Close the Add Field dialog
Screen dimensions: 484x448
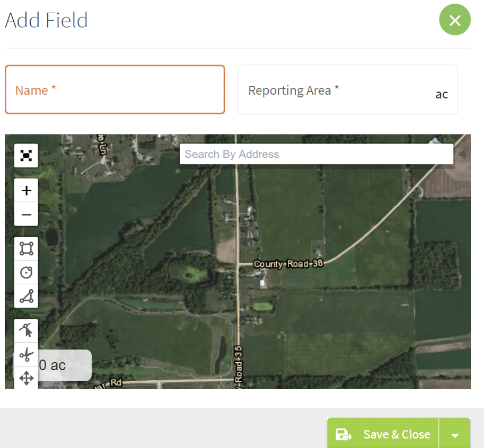[454, 20]
